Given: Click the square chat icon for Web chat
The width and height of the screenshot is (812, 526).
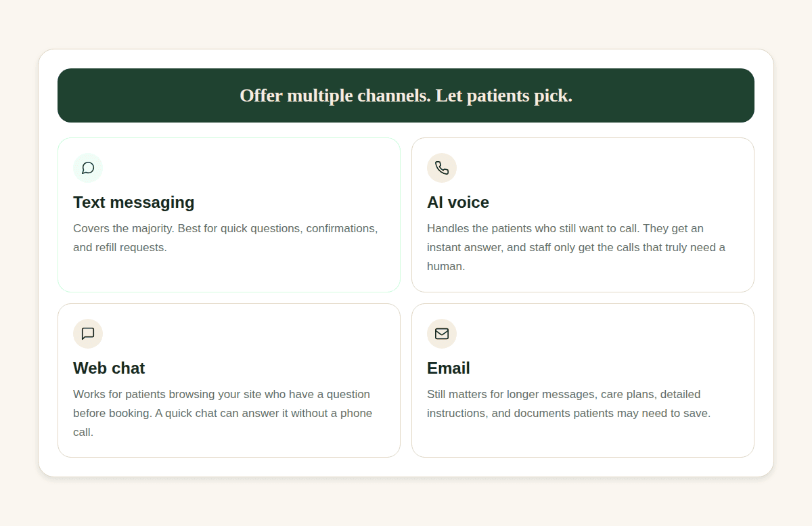Looking at the screenshot, I should [88, 334].
